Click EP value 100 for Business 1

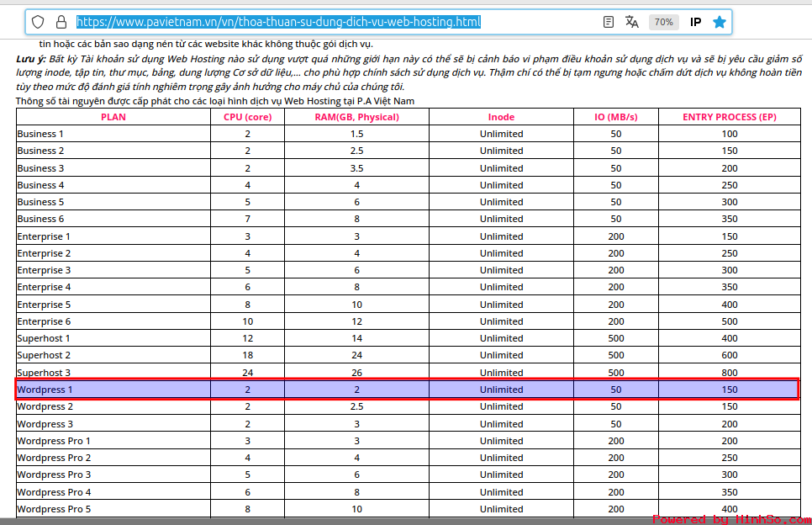point(730,134)
